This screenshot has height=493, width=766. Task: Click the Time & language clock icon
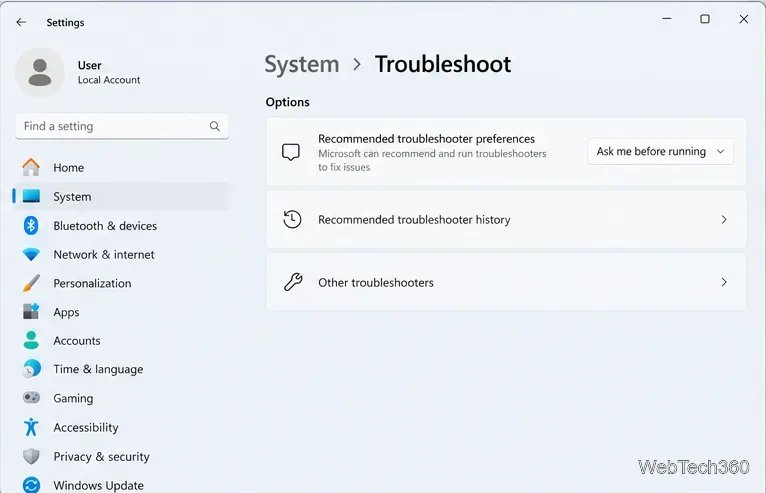(31, 369)
